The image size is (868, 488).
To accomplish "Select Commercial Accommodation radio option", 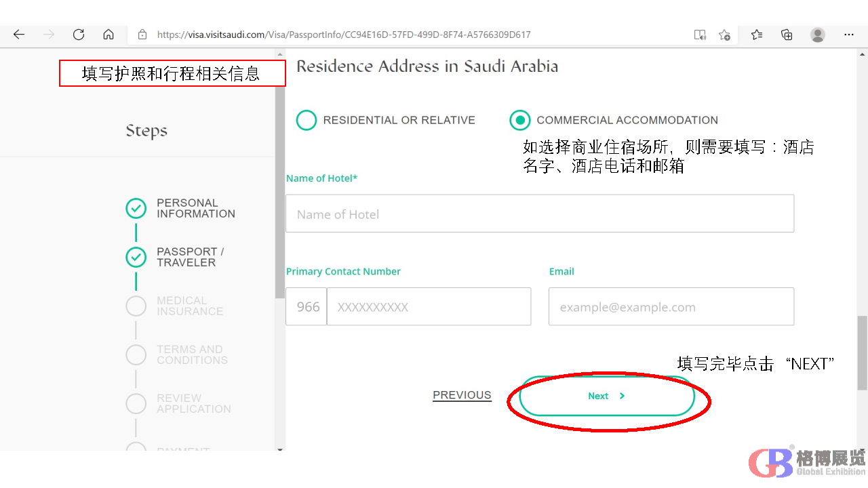I will point(519,120).
